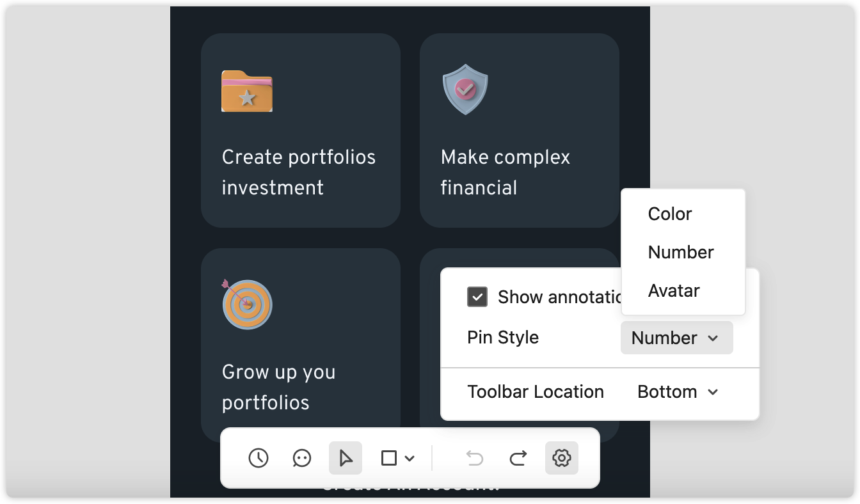Viewport: 860px width, 504px height.
Task: Select the comment bubble tool
Action: [x=302, y=458]
